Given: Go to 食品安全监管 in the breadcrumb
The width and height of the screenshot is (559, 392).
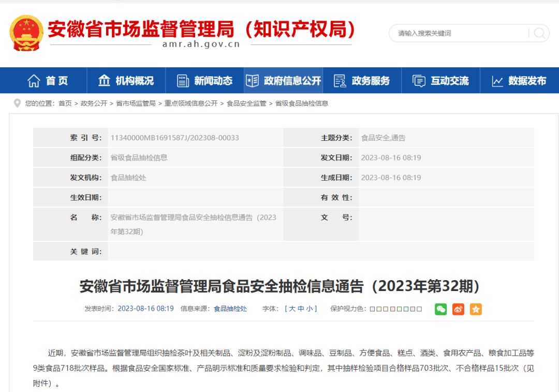Looking at the screenshot, I should pyautogui.click(x=246, y=104).
